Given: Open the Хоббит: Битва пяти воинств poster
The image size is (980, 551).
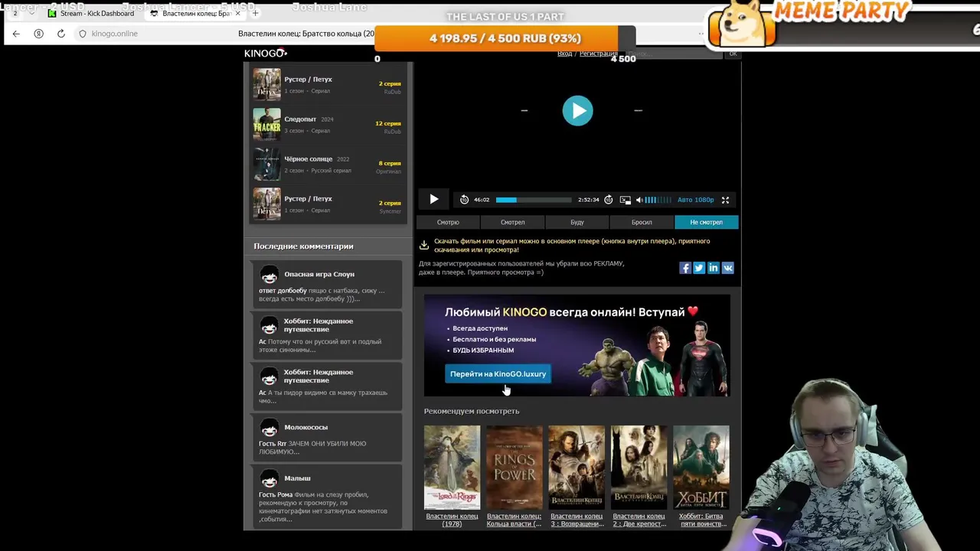Looking at the screenshot, I should [701, 468].
